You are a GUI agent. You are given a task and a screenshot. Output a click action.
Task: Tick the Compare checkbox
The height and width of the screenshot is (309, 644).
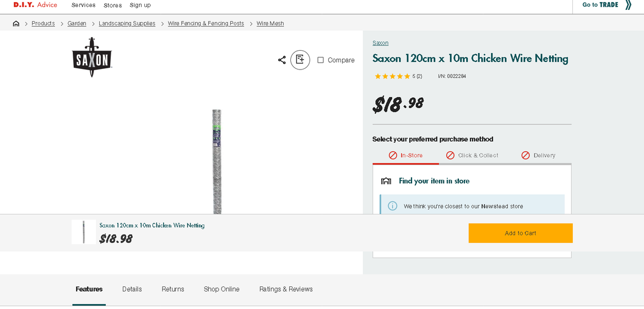click(321, 60)
